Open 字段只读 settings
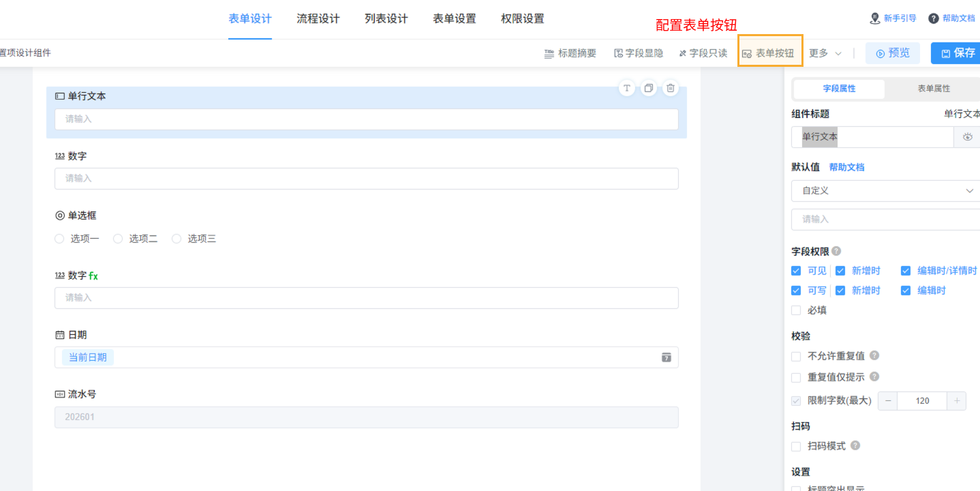 (703, 53)
